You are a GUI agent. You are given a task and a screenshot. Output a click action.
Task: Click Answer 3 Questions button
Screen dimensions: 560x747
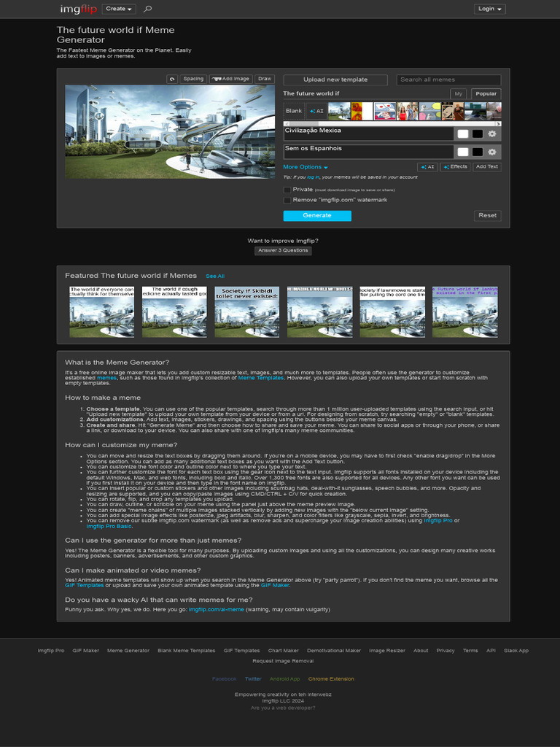click(x=283, y=251)
